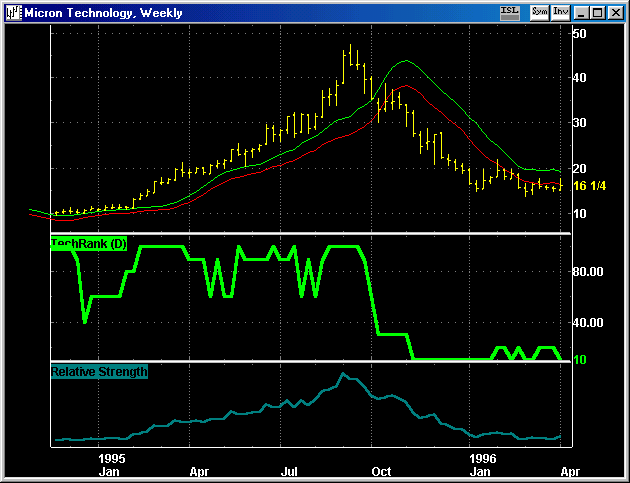Click the 10 price axis label

(580, 214)
